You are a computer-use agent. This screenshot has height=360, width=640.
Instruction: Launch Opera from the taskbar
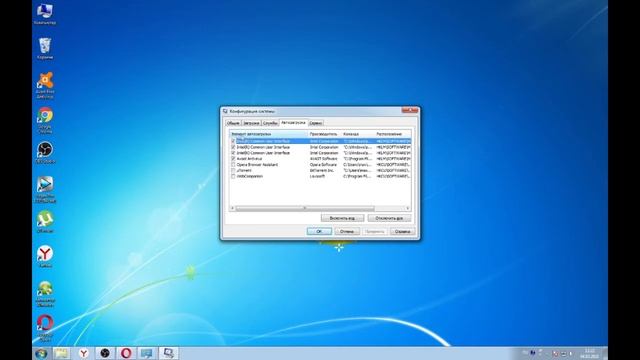[126, 353]
